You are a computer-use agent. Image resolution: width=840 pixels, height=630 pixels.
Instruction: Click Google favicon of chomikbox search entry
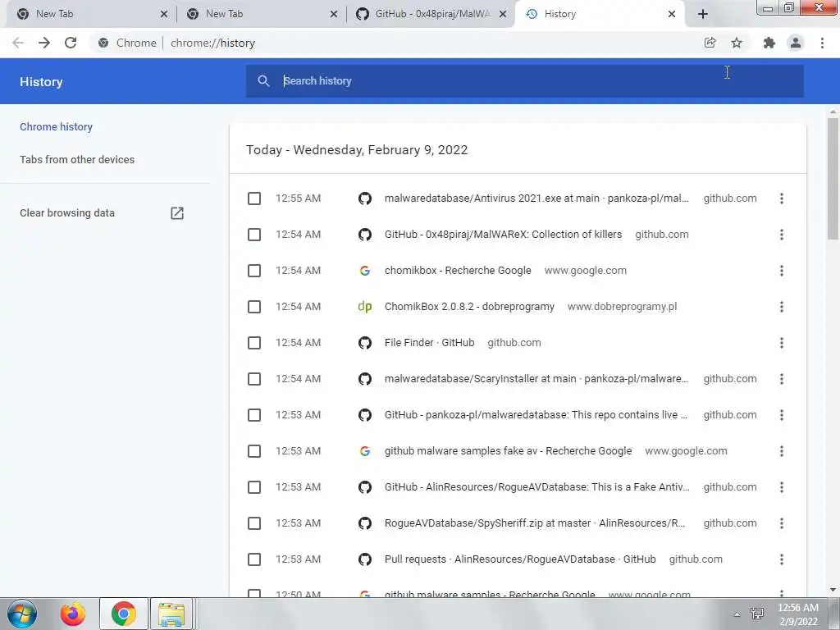coord(365,271)
